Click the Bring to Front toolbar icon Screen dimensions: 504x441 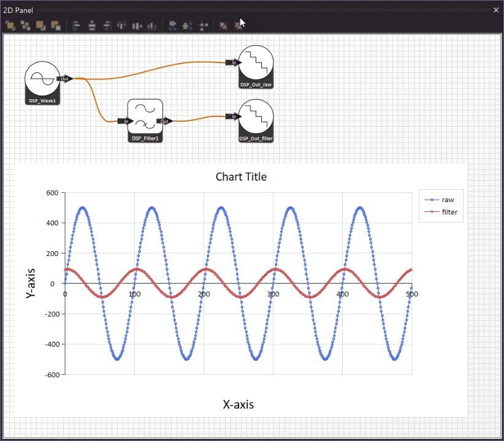[10, 26]
